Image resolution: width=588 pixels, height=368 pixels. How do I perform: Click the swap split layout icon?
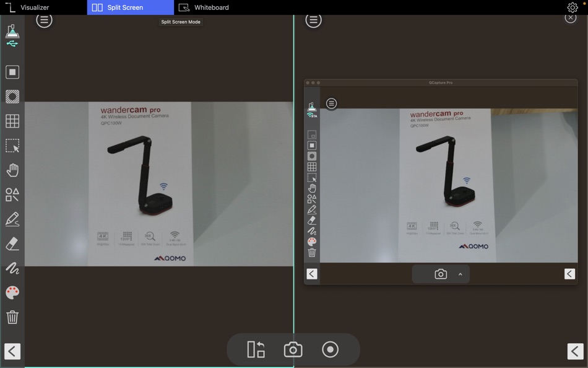tap(256, 349)
